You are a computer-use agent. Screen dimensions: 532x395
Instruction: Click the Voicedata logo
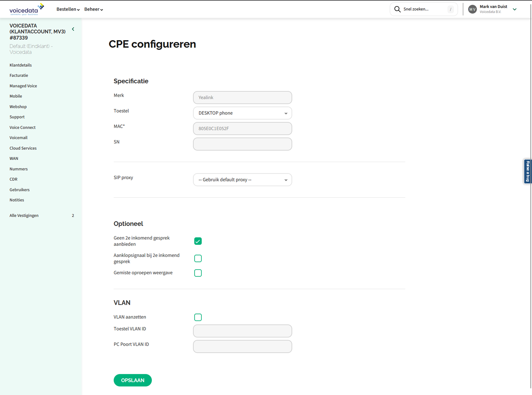tap(26, 9)
